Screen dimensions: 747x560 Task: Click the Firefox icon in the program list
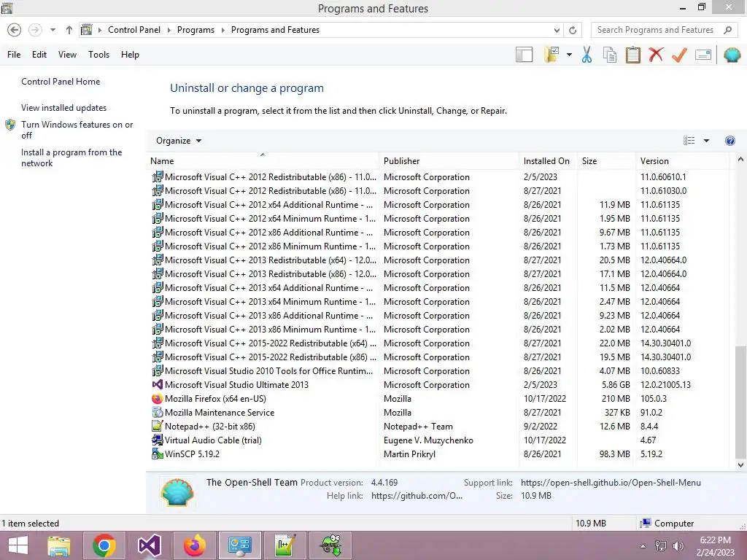(x=158, y=399)
